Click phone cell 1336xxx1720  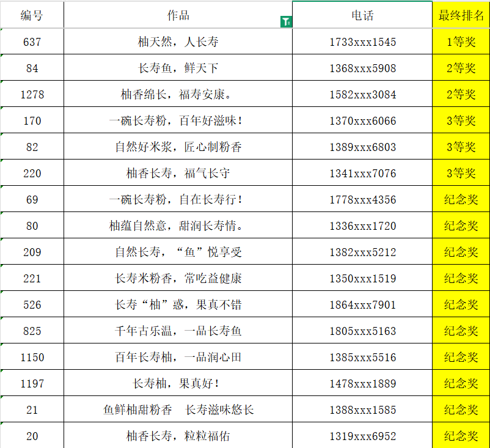362,226
